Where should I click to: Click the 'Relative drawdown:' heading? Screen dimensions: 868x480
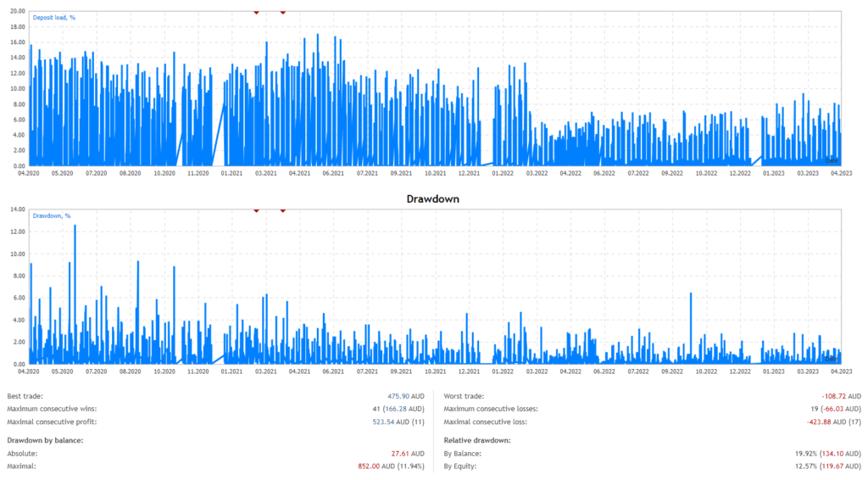pyautogui.click(x=477, y=440)
